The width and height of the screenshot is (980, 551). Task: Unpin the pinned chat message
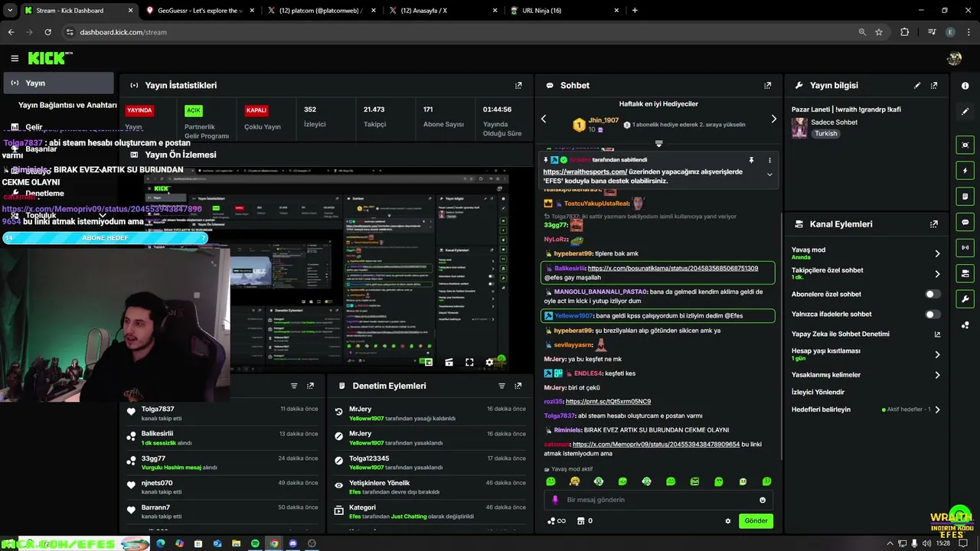pos(751,160)
